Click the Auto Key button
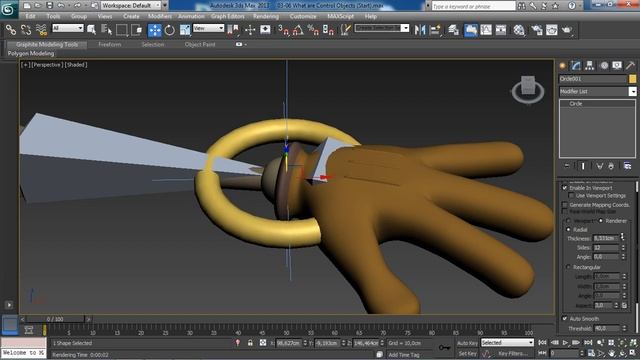Viewport: 640px width, 360px height. (467, 343)
